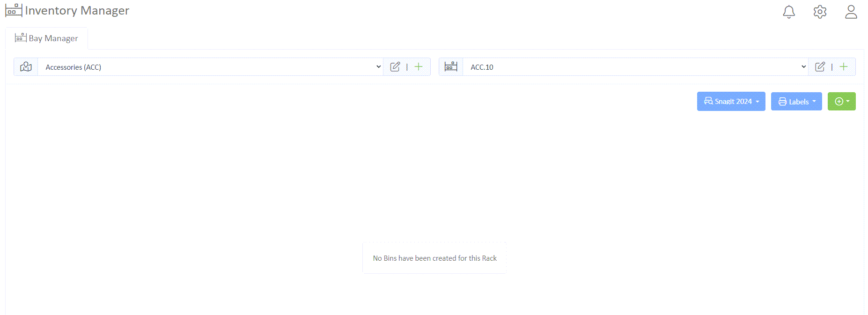Open the ACC.10 rack dropdown
868x315 pixels.
pos(635,67)
